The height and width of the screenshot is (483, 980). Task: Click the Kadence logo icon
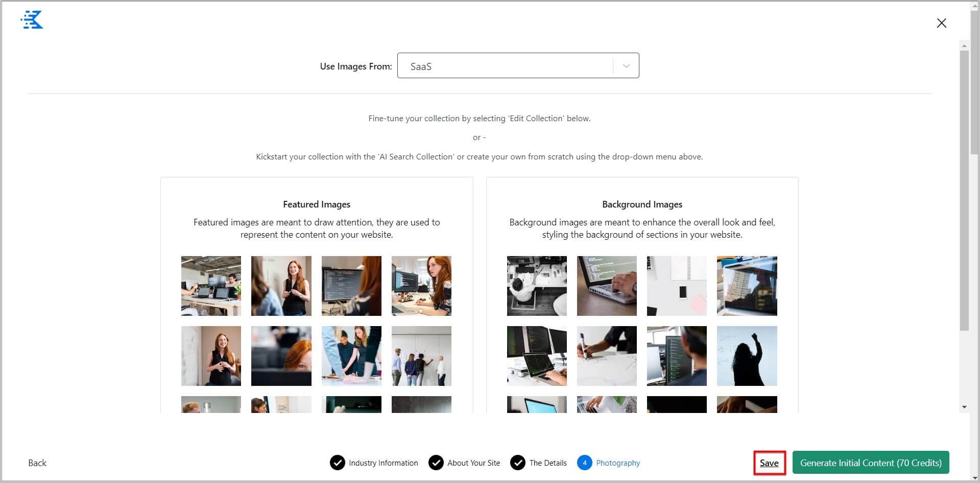point(32,20)
